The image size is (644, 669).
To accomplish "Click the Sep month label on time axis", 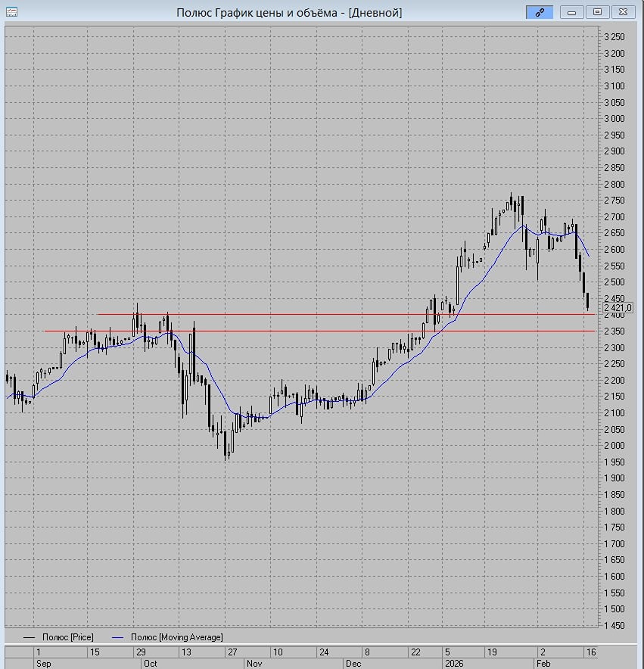I will 44,664.
